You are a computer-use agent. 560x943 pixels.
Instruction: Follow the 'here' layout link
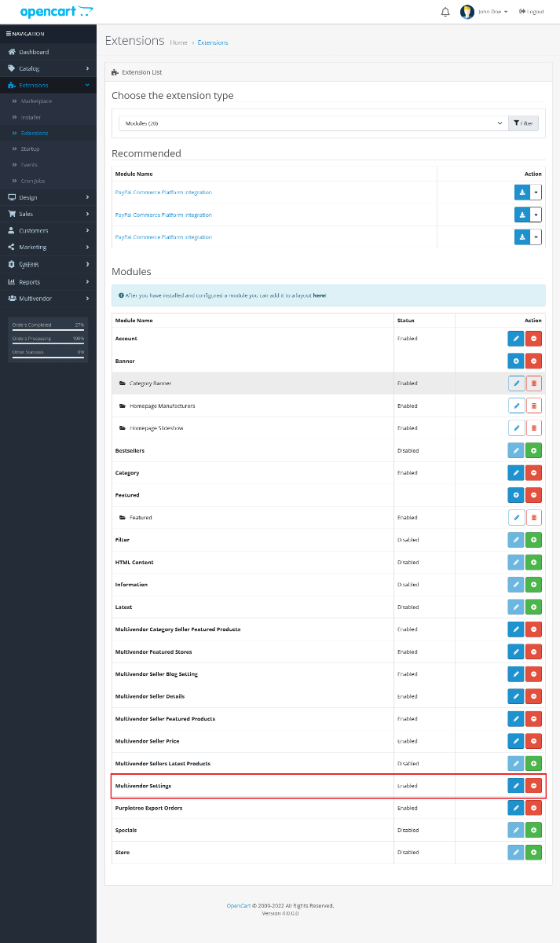point(320,295)
